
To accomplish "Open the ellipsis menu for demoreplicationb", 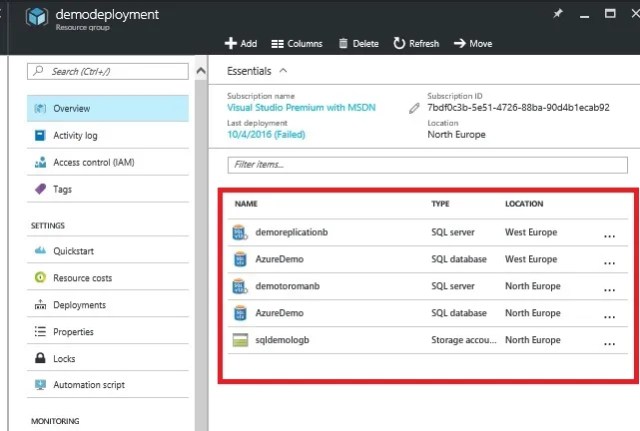I will 609,236.
